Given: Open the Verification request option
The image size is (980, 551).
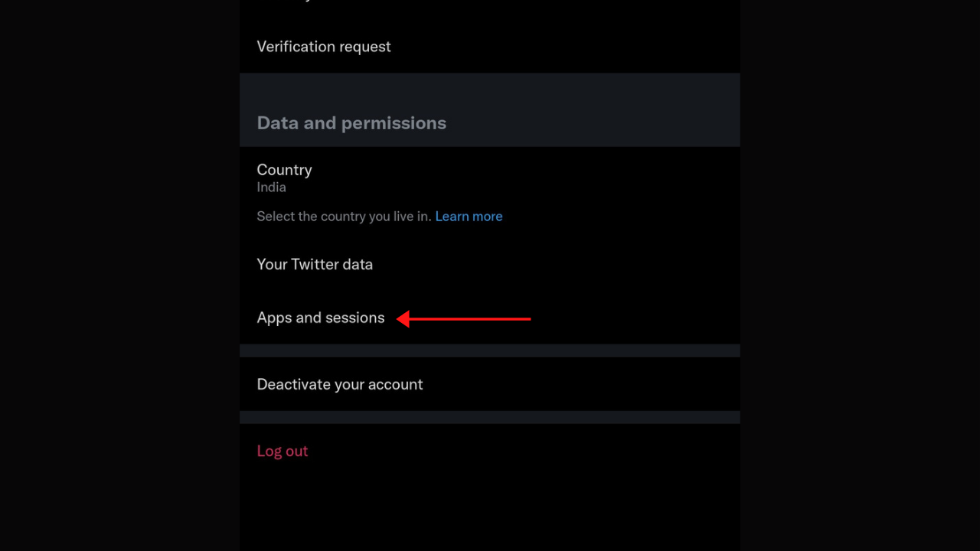Looking at the screenshot, I should pyautogui.click(x=489, y=47).
